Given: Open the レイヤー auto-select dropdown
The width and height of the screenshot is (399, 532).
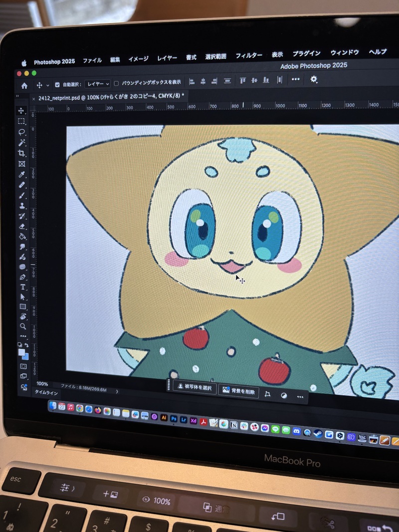Looking at the screenshot, I should coord(98,84).
